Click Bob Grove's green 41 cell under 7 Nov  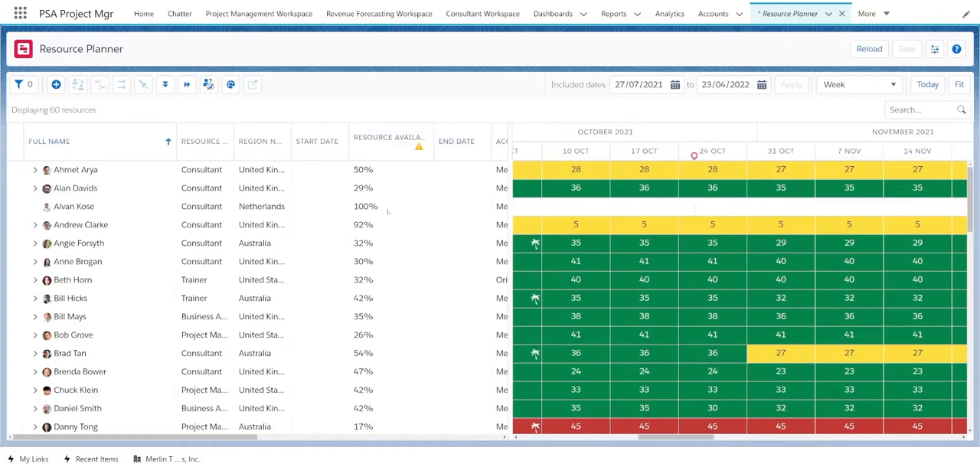(x=848, y=335)
